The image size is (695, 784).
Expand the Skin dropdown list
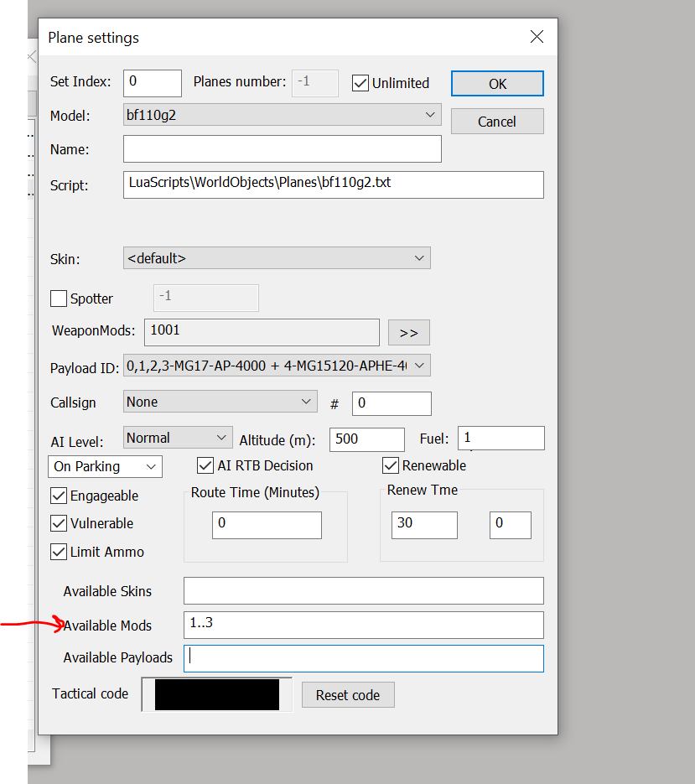pos(277,258)
